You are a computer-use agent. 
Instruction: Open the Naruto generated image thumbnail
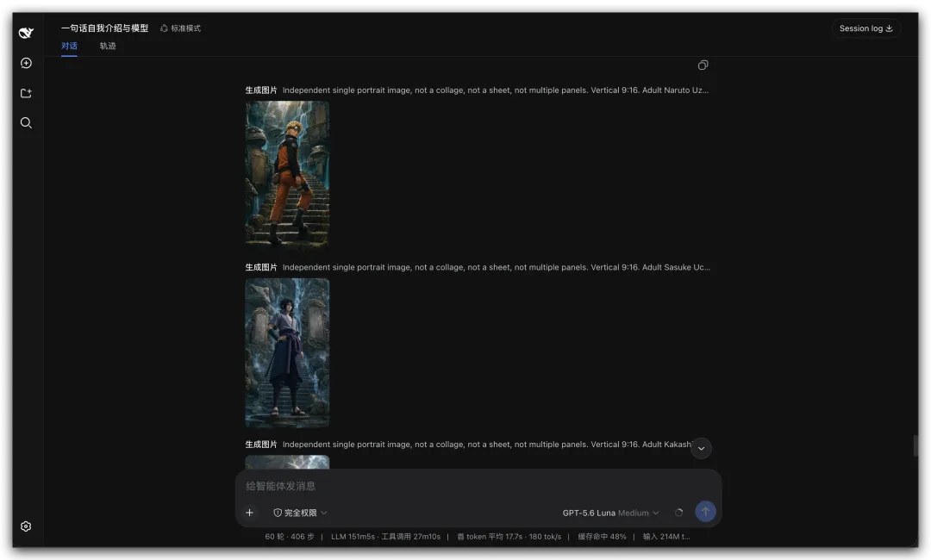287,172
